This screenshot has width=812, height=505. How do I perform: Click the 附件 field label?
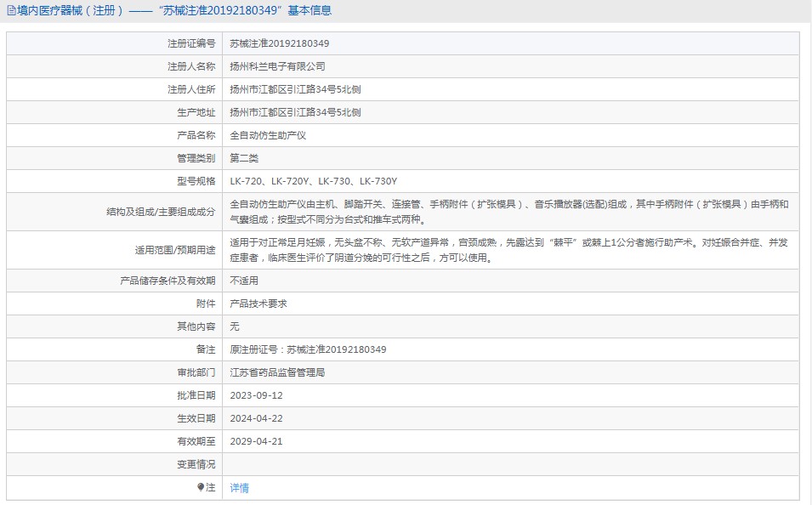click(206, 304)
